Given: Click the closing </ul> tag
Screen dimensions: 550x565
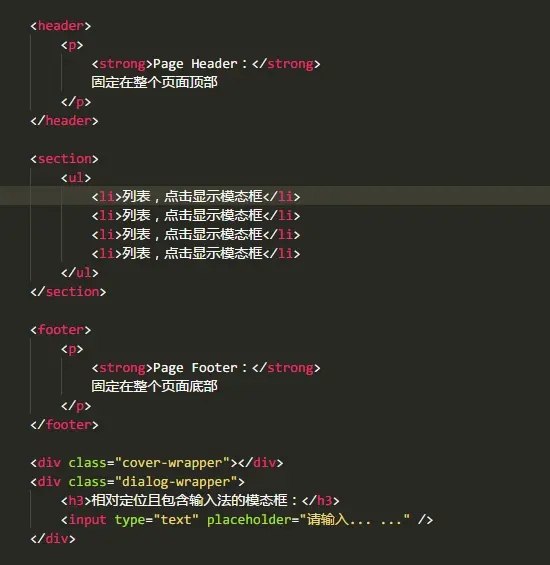Looking at the screenshot, I should tap(79, 273).
